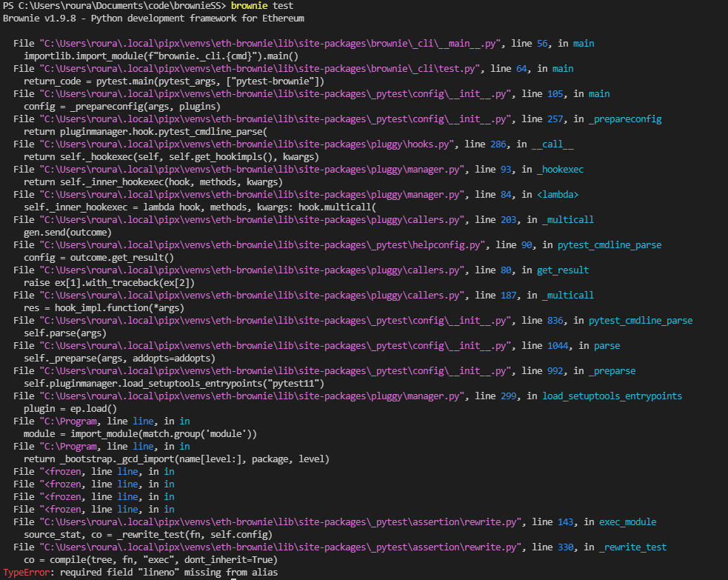Viewport: 728px width, 580px height.
Task: Click the 'module = import_module' code line
Action: pyautogui.click(x=140, y=434)
